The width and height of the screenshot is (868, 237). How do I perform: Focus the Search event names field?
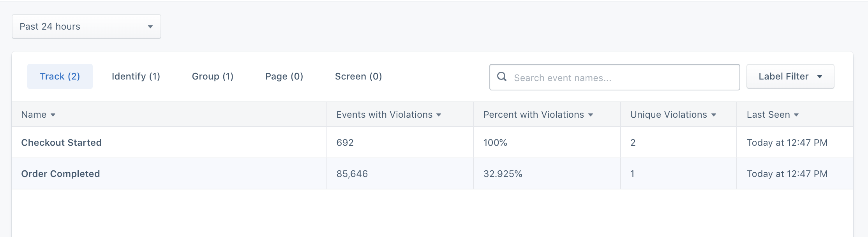pyautogui.click(x=623, y=78)
